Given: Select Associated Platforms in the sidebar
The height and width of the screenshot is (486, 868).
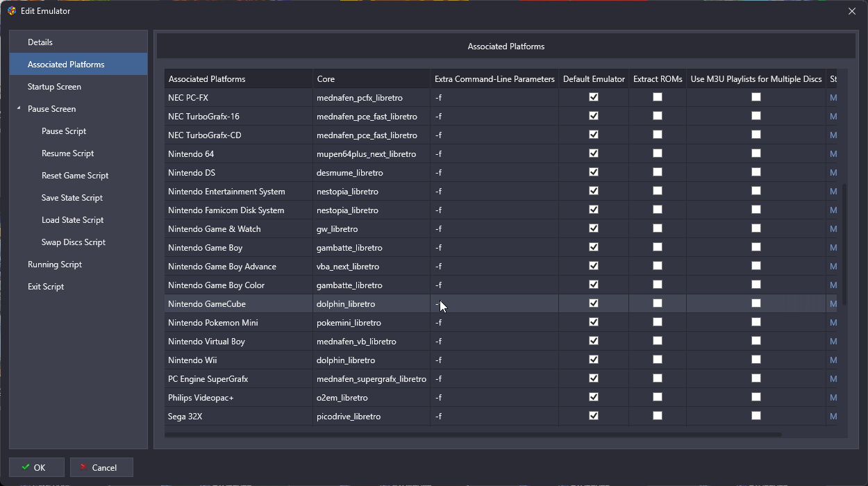Looking at the screenshot, I should [78, 65].
